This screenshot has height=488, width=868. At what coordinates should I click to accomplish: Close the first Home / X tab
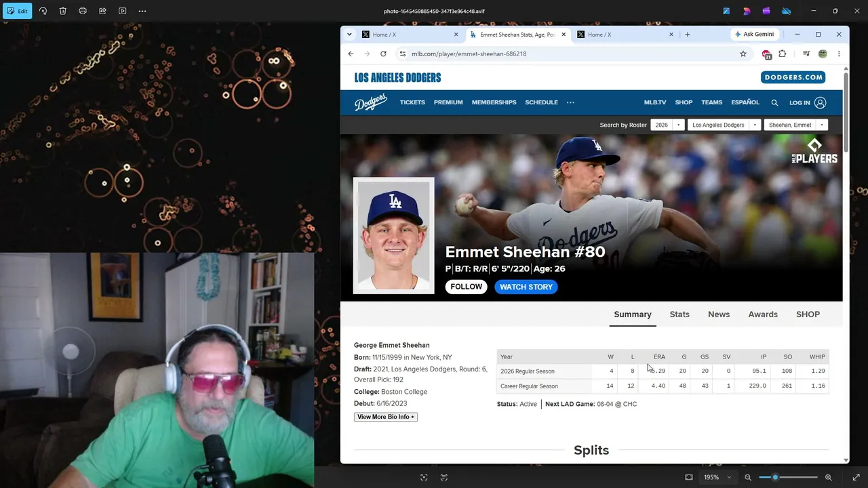[x=456, y=35]
